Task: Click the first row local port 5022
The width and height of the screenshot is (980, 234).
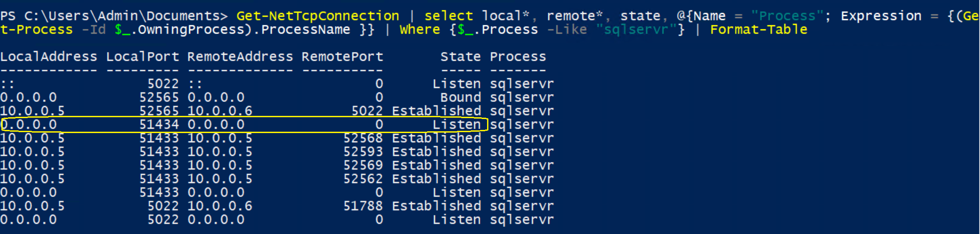Action: pyautogui.click(x=163, y=84)
